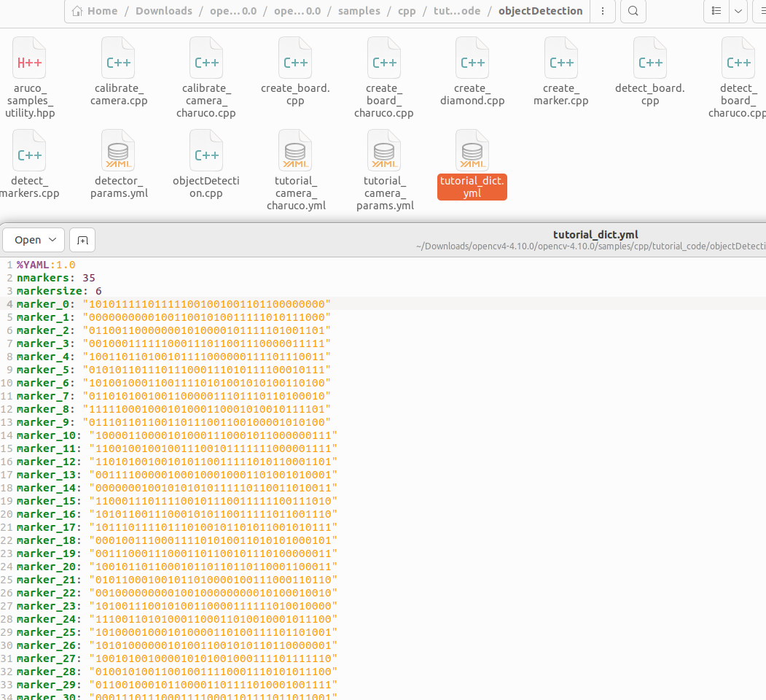Go to Downloads in the path bar
This screenshot has width=766, height=700.
coord(164,11)
